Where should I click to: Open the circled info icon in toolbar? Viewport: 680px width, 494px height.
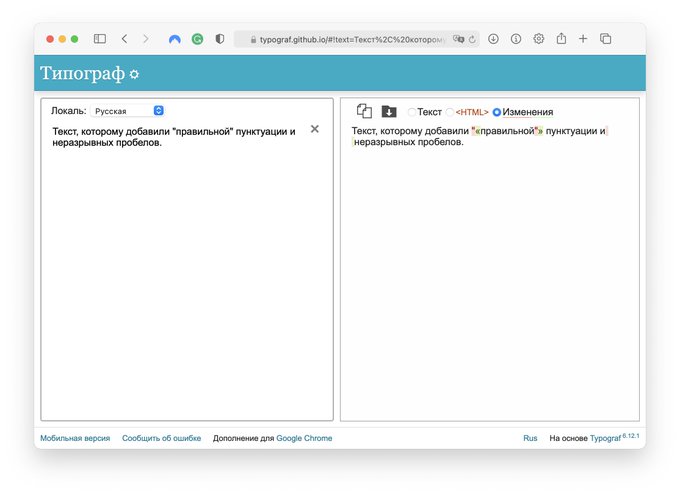click(516, 39)
